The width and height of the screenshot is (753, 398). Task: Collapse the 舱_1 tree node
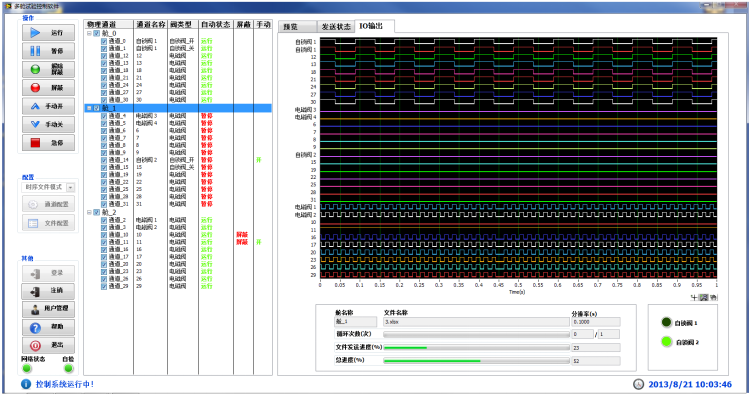(x=89, y=108)
